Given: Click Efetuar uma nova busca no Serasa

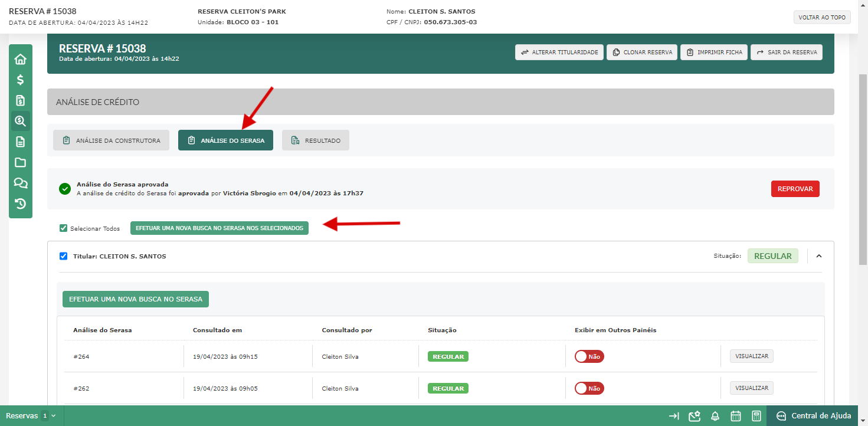Looking at the screenshot, I should (x=136, y=299).
